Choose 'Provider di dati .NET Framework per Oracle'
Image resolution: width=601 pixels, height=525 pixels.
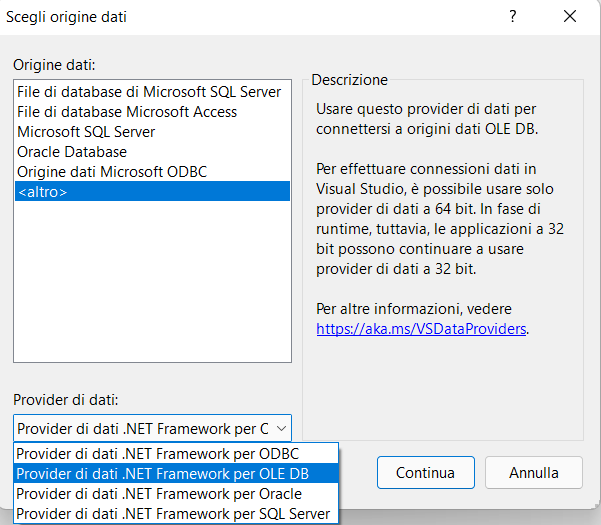pos(176,494)
